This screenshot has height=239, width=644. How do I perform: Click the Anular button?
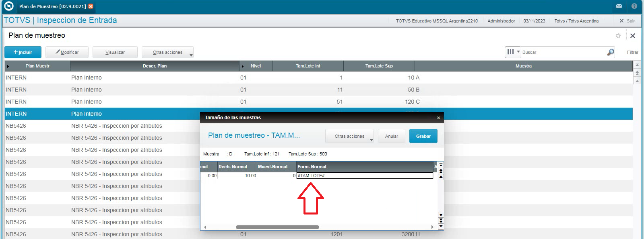(392, 136)
